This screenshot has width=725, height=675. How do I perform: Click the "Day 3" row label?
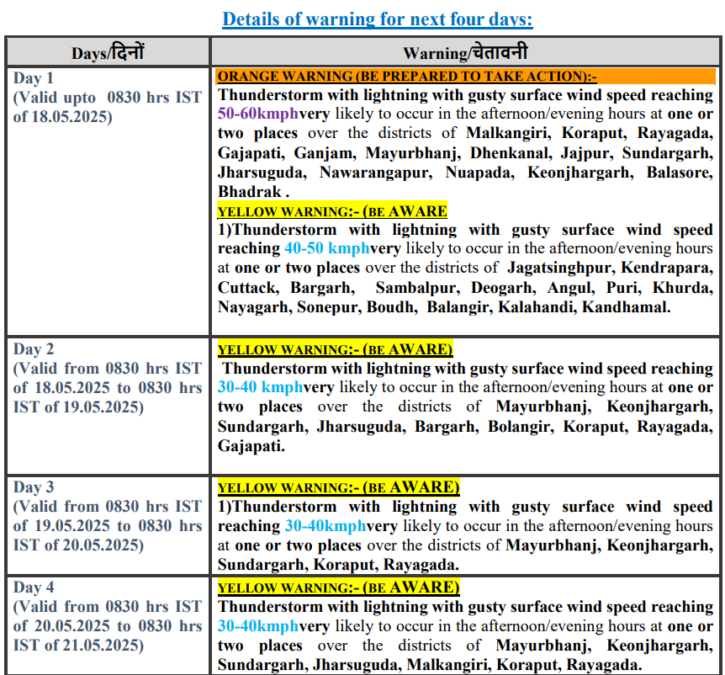(x=35, y=487)
